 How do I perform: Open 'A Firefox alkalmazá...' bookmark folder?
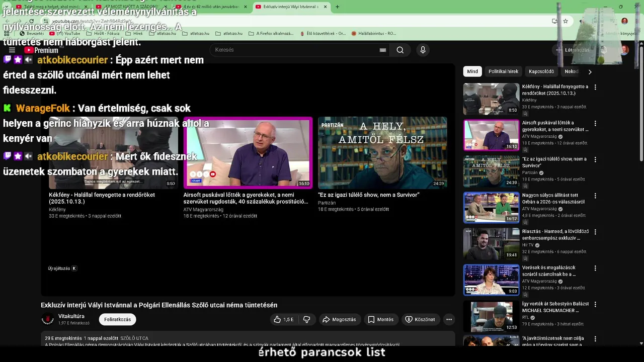click(x=271, y=34)
